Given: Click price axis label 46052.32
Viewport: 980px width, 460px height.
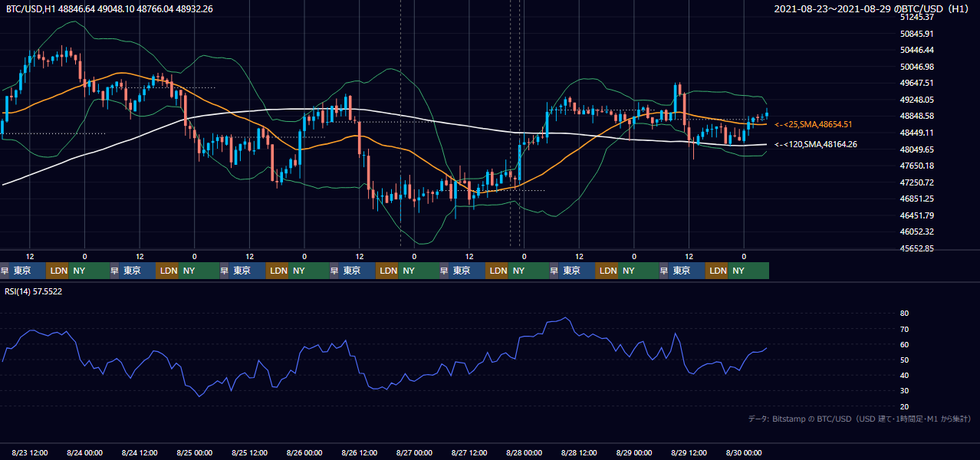Looking at the screenshot, I should (916, 232).
